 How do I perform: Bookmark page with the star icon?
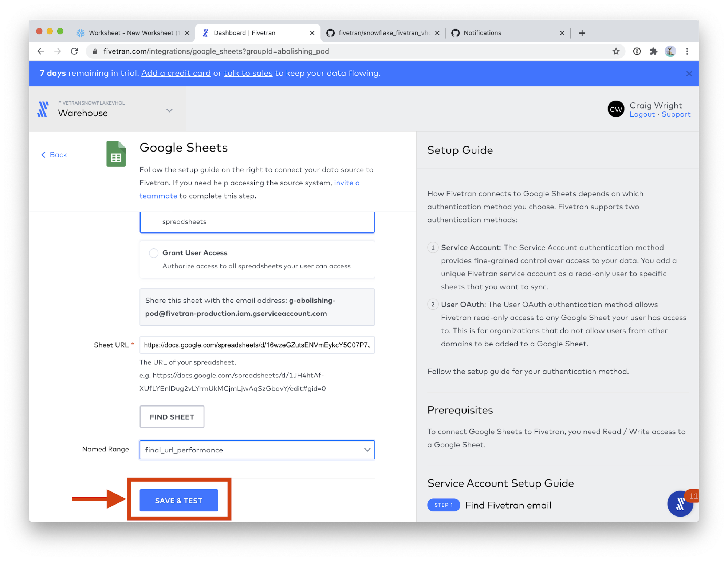616,51
